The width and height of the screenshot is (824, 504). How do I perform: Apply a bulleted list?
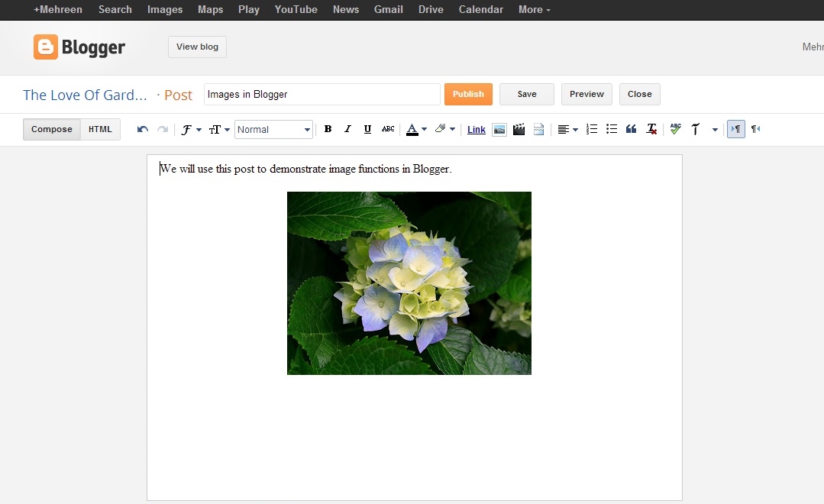611,129
